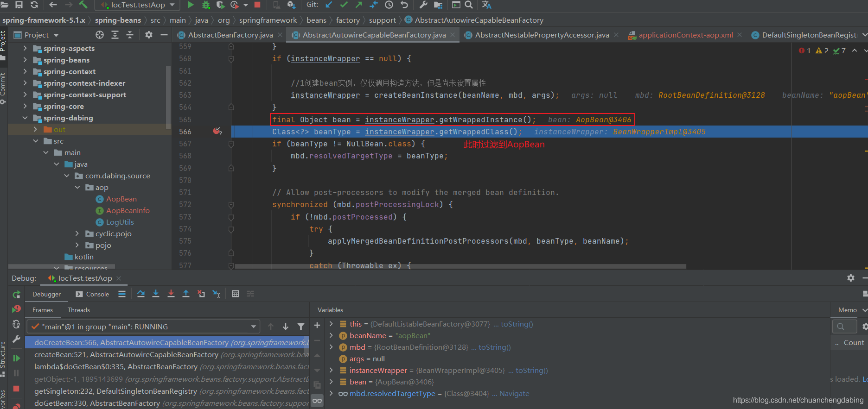Open Project Structure with the folder-blocks icon
The height and width of the screenshot is (409, 868).
coord(438,5)
